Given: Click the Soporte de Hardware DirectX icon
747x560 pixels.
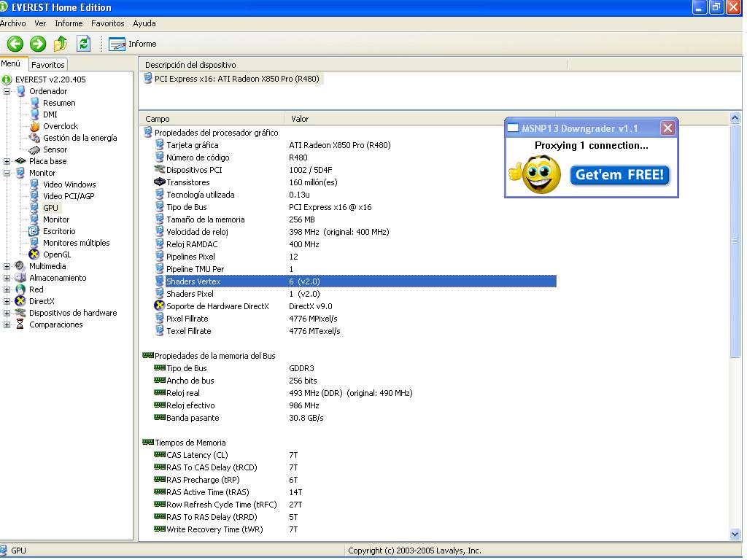Looking at the screenshot, I should click(x=159, y=306).
